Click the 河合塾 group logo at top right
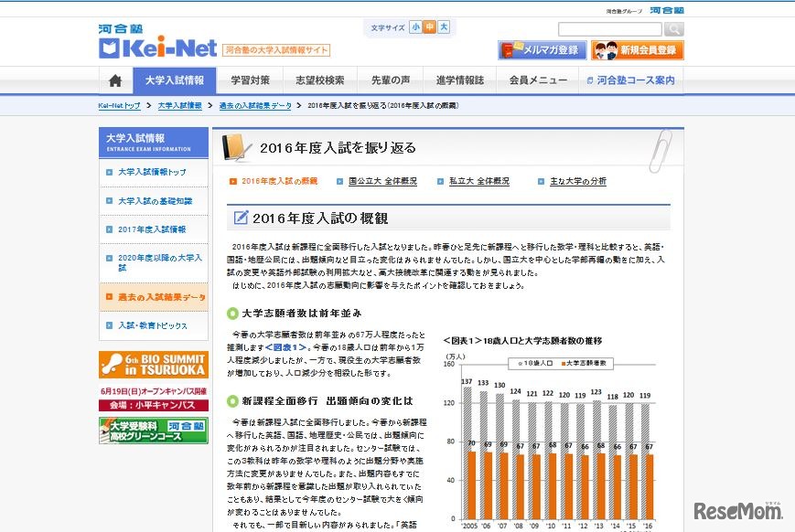This screenshot has height=532, width=795. pos(666,11)
